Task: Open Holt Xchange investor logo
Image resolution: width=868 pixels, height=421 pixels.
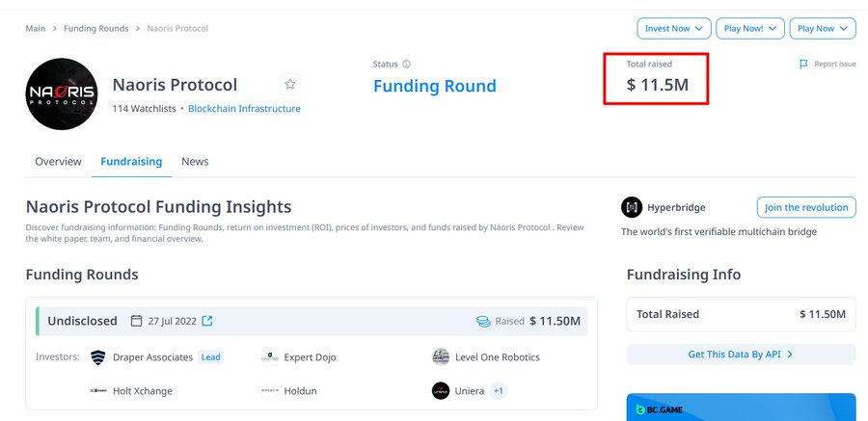Action: [98, 390]
